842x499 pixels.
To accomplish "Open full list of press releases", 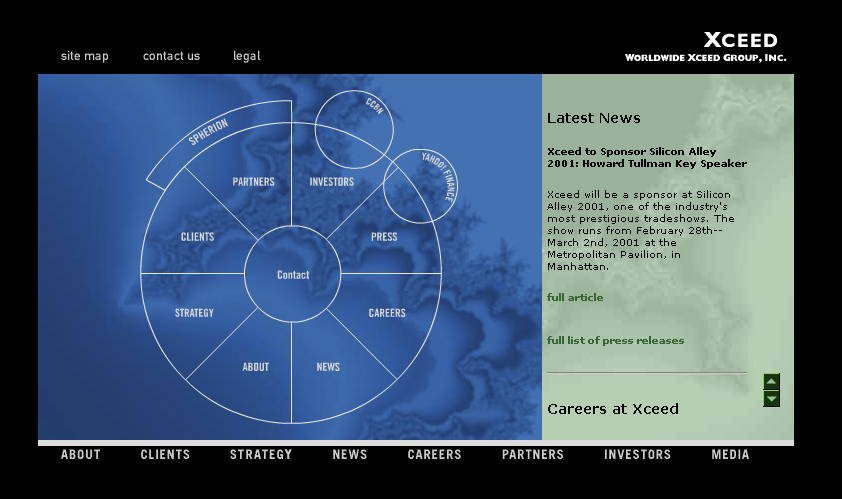I will pos(615,341).
